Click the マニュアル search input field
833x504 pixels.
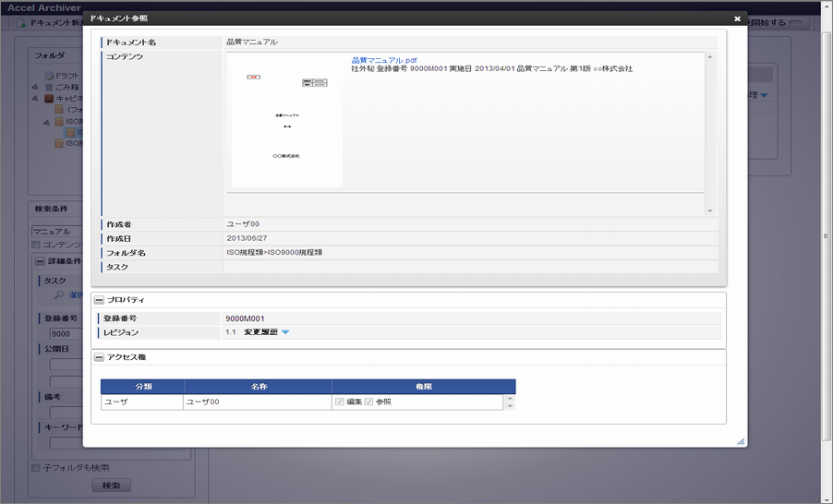pos(57,232)
